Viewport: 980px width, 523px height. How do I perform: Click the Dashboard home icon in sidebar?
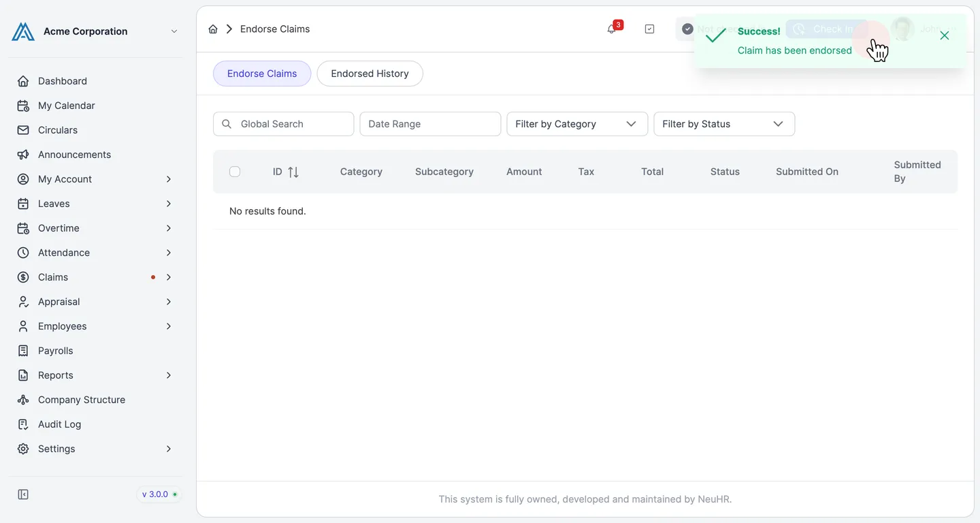[23, 81]
